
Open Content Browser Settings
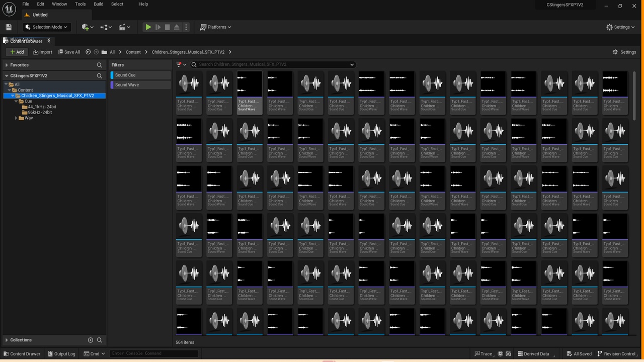[624, 52]
